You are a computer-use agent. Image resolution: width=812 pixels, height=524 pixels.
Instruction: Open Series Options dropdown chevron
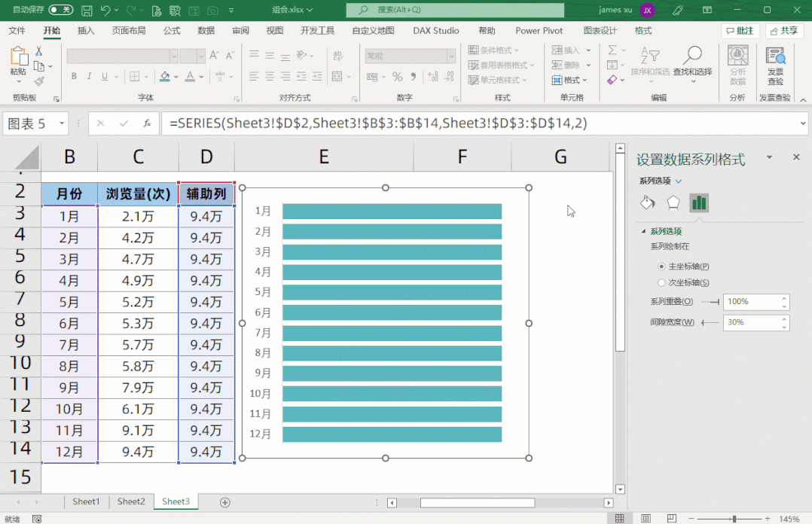(x=679, y=181)
